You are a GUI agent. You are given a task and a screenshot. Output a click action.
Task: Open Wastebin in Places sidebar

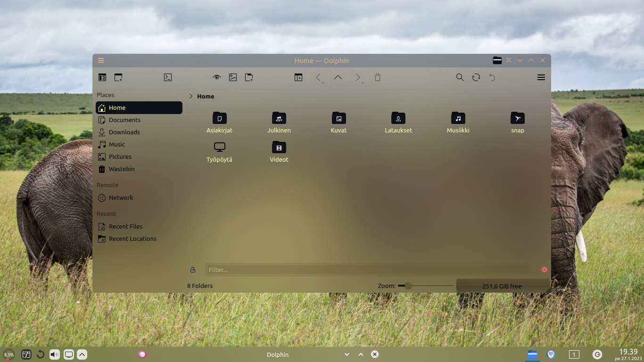click(x=139, y=169)
